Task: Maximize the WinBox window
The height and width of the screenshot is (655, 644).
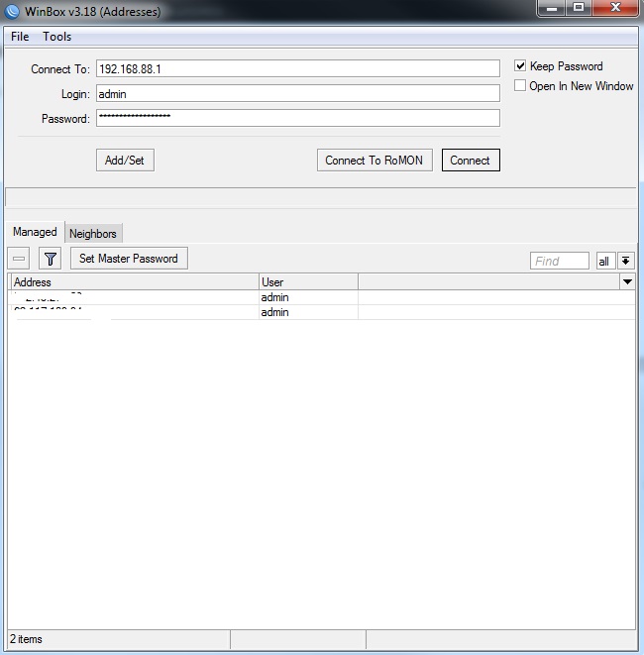Action: [x=579, y=8]
